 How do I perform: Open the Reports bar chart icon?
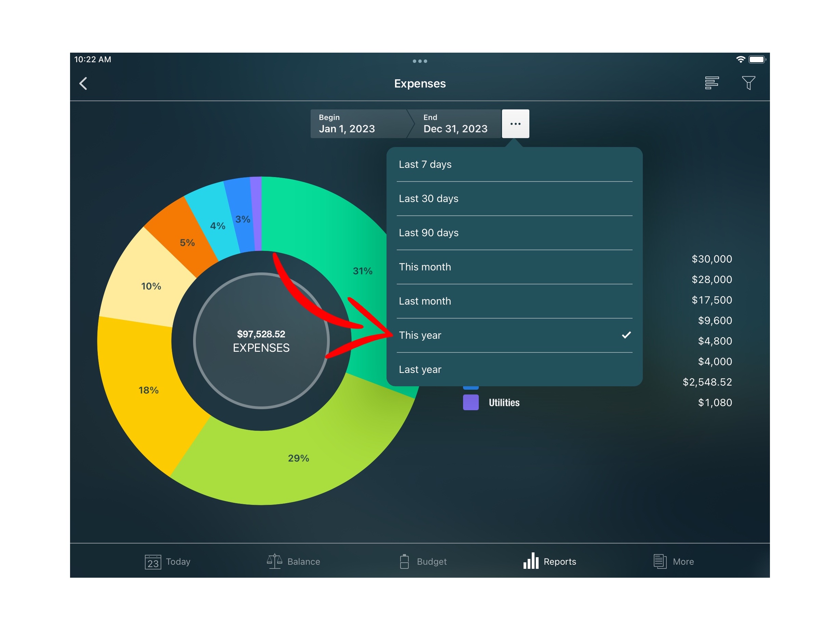[x=531, y=561]
